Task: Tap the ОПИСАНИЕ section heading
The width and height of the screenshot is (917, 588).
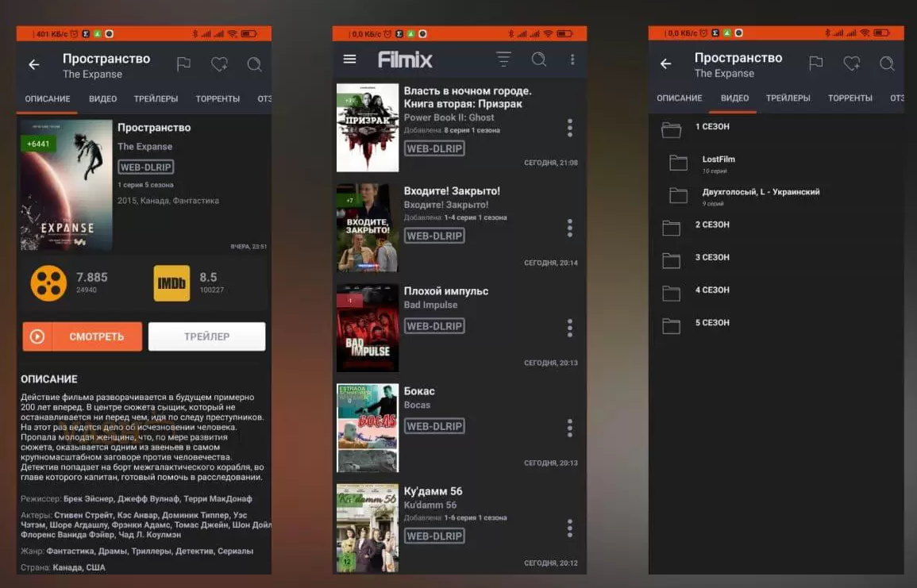Action: [49, 379]
